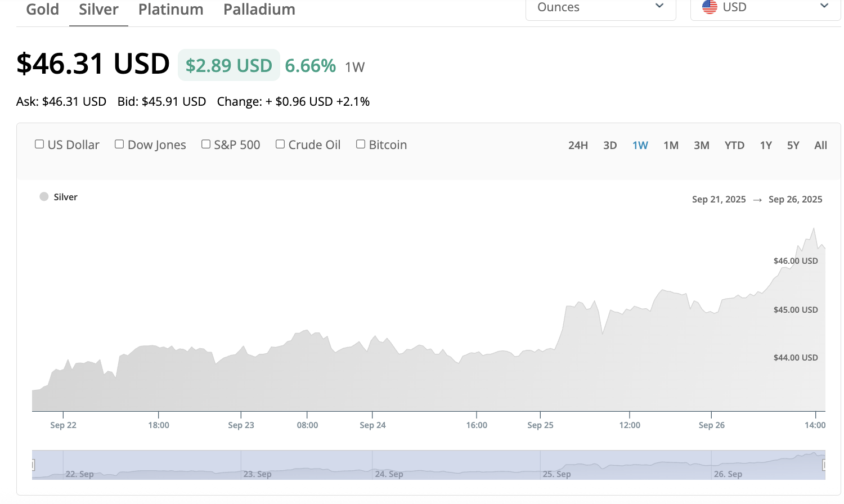Open the Platinum tab
The width and height of the screenshot is (844, 504).
(170, 10)
